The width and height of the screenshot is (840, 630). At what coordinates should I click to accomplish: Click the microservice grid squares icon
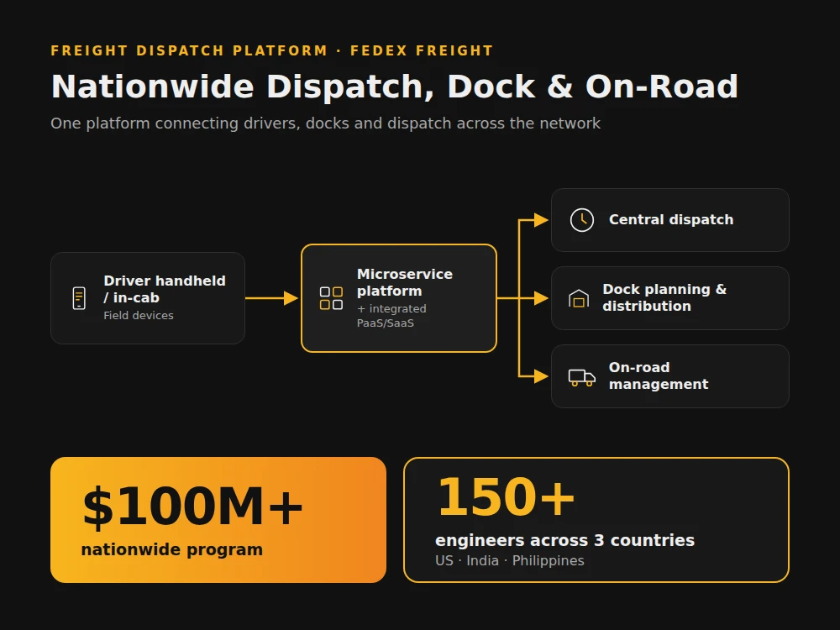click(x=331, y=298)
